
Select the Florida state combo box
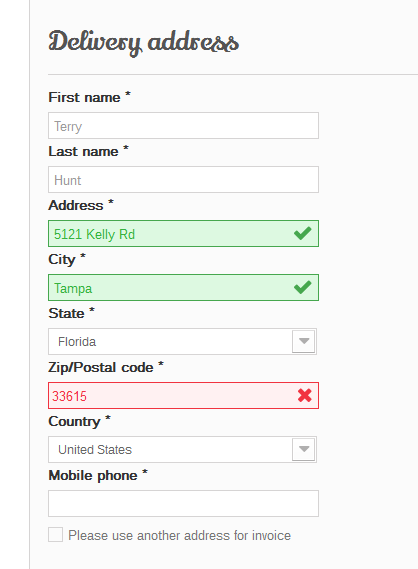183,341
